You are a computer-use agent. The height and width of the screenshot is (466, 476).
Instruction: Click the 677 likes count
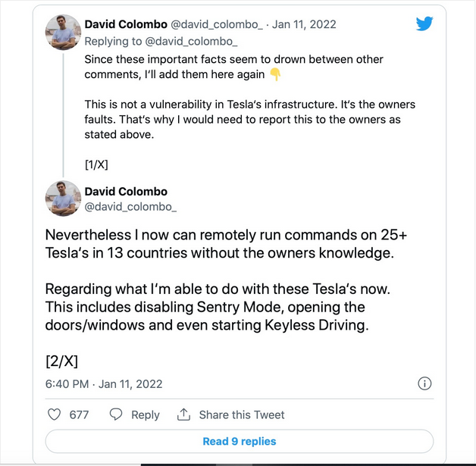79,414
